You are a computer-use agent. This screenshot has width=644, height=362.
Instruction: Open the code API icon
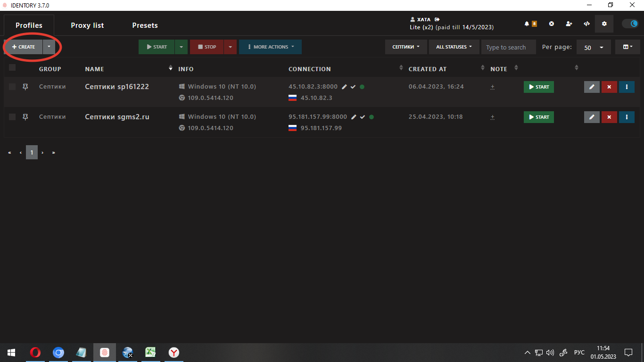pyautogui.click(x=586, y=24)
